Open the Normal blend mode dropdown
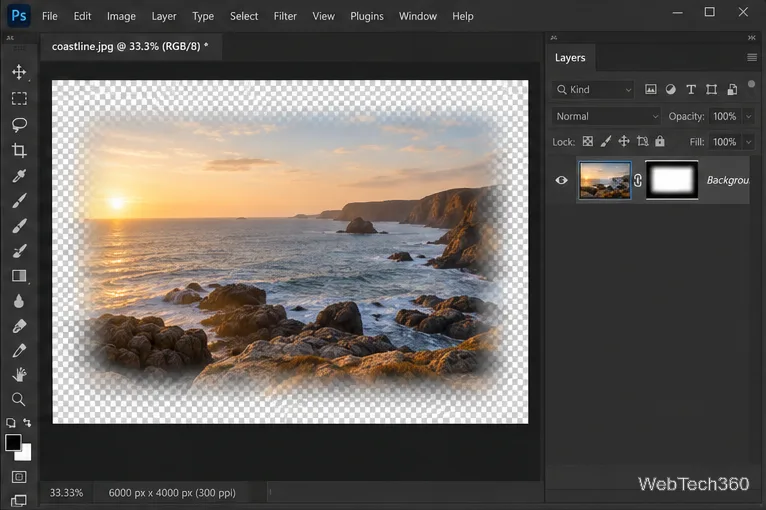The width and height of the screenshot is (766, 510). pyautogui.click(x=606, y=116)
